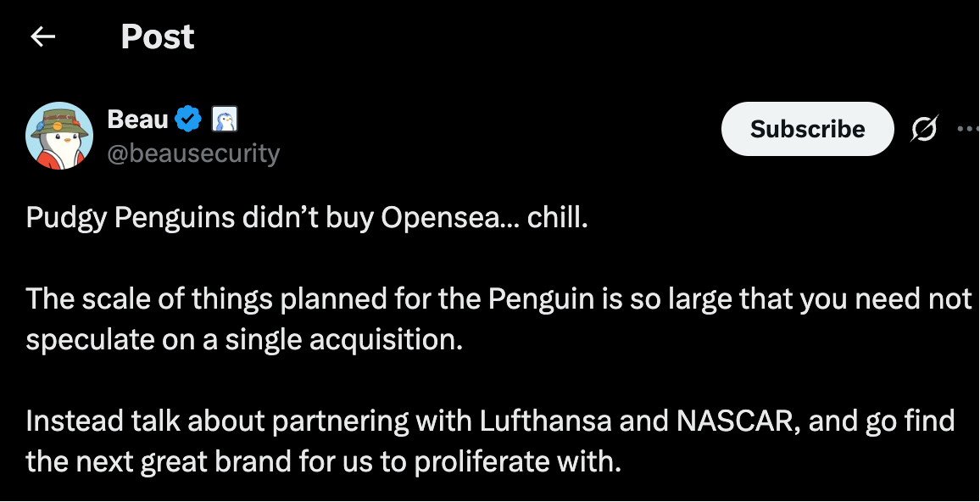Click the Grok slashed-circle icon
Image resolution: width=980 pixels, height=502 pixels.
[925, 129]
